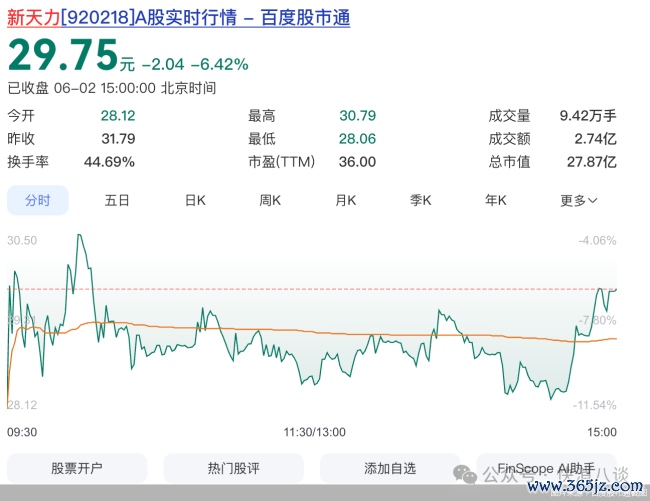The image size is (650, 501).
Task: Show the 季K chart tab
Action: coord(420,201)
